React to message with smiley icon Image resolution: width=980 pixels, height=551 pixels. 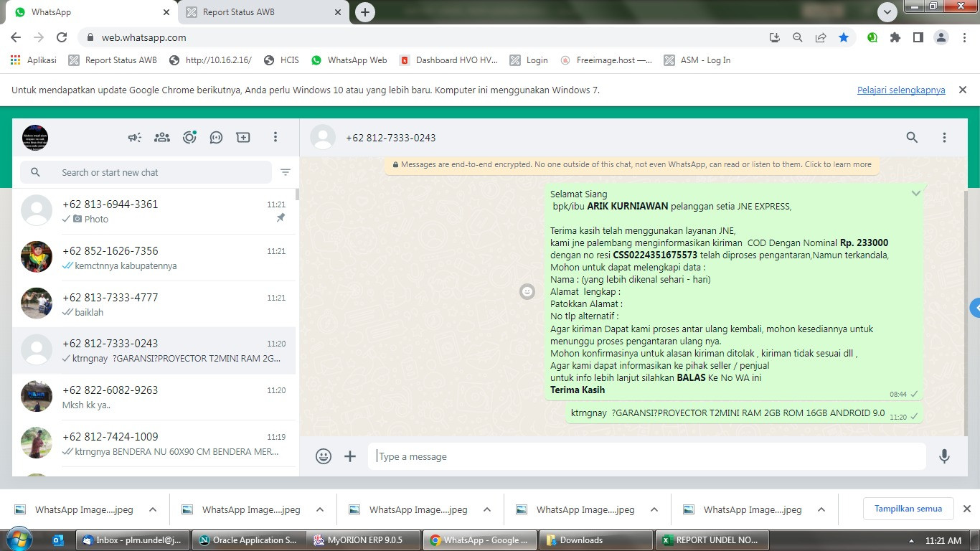click(x=527, y=291)
